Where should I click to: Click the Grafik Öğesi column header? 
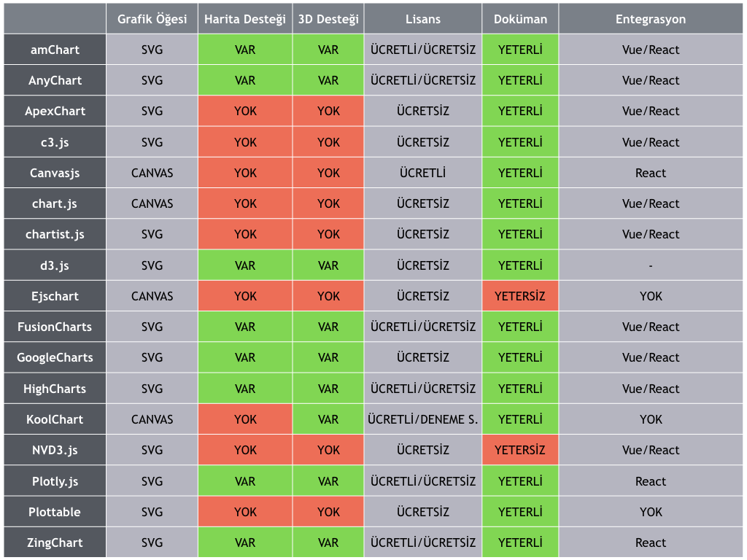(x=152, y=19)
